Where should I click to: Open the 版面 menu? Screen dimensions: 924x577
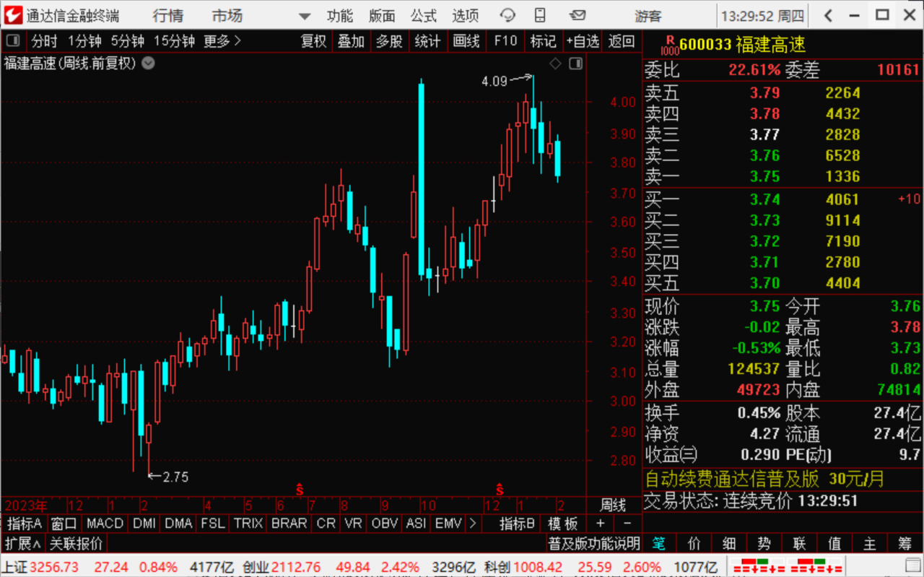[x=382, y=15]
